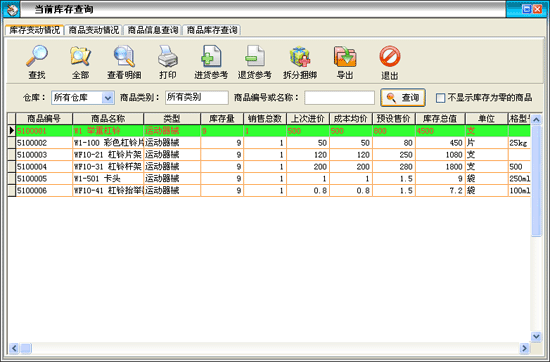Click product name WF10-41 杠铃抬举
Viewport: 550px width, 362px height.
coord(108,190)
